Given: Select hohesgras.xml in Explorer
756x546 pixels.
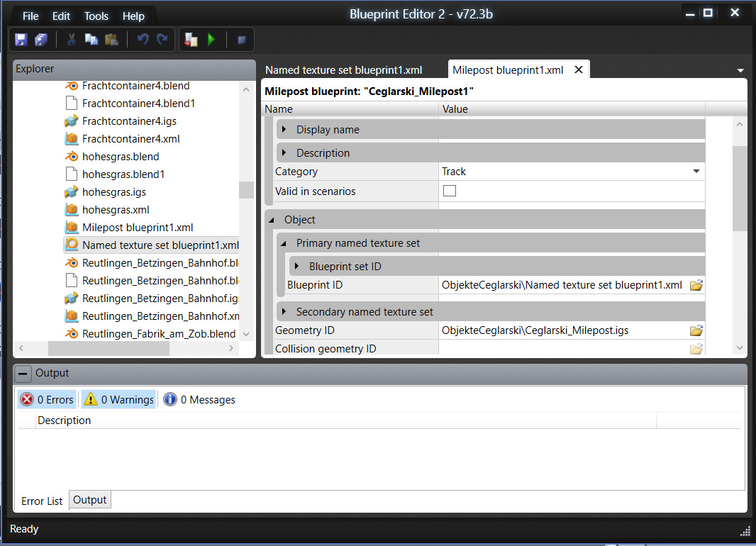Looking at the screenshot, I should 116,210.
